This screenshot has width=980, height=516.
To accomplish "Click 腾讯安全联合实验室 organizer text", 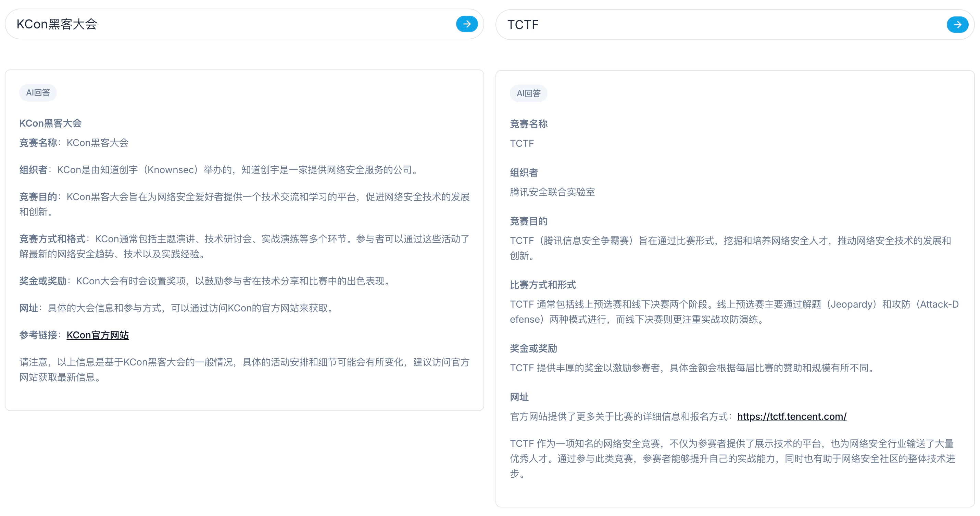I will 552,192.
